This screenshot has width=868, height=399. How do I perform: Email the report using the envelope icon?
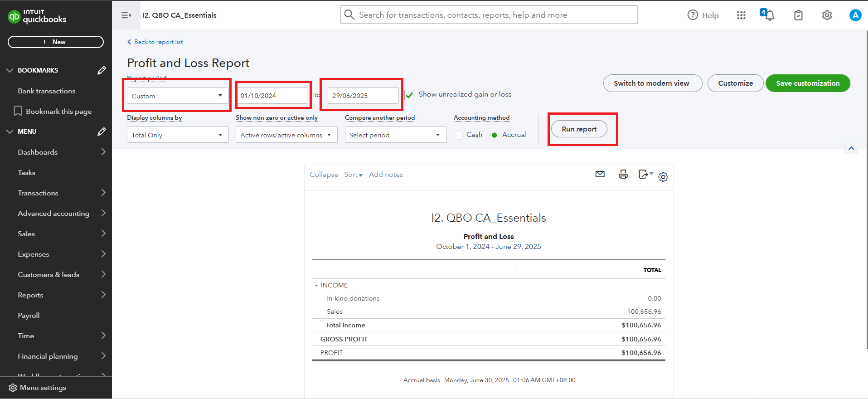coord(600,174)
